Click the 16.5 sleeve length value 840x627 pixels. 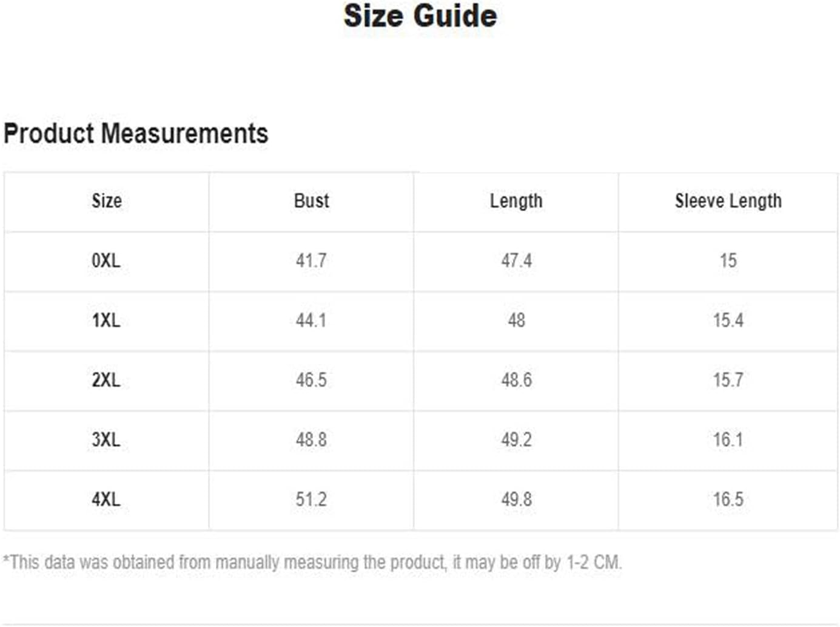pyautogui.click(x=728, y=500)
